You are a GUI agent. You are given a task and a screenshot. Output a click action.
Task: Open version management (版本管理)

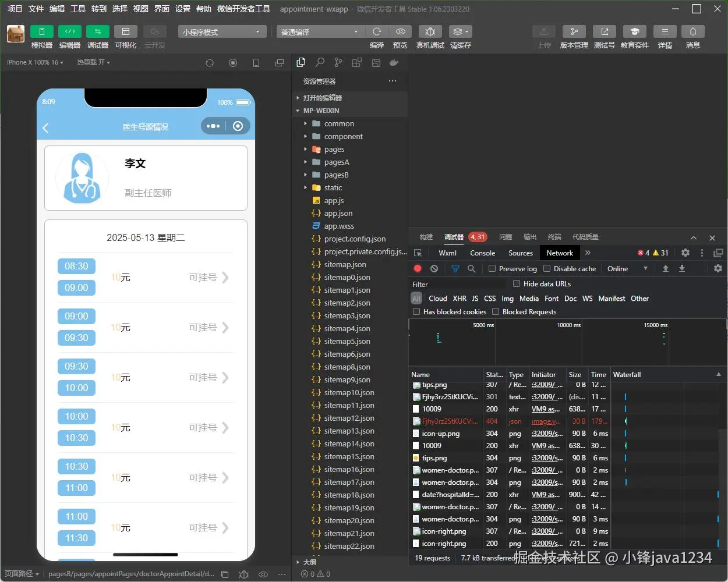574,31
